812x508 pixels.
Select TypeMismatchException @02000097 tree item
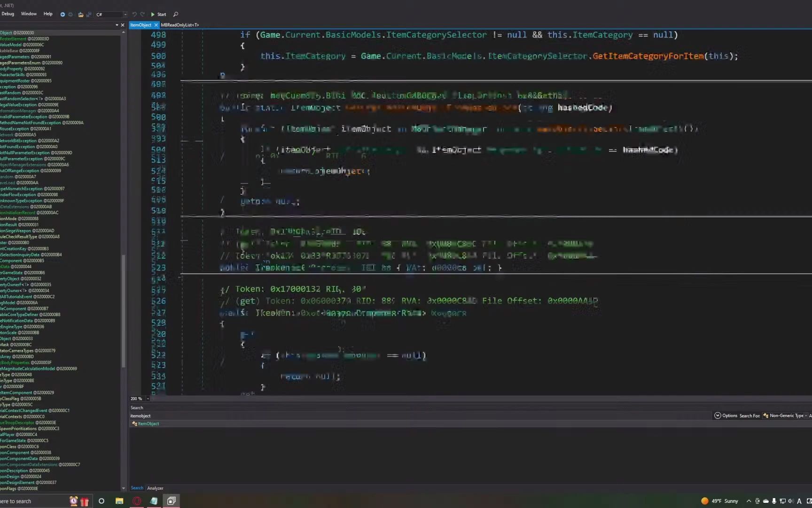(32, 189)
